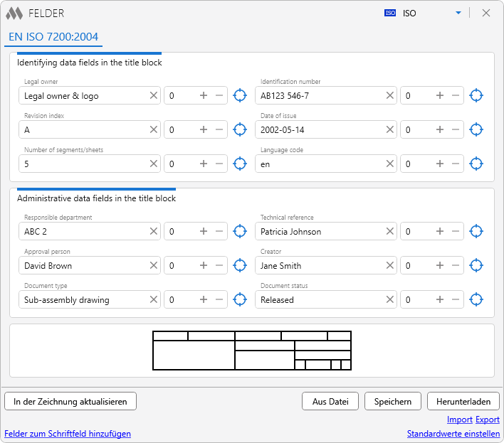
Task: Increment the Number of segments/sheets counter
Action: (204, 164)
